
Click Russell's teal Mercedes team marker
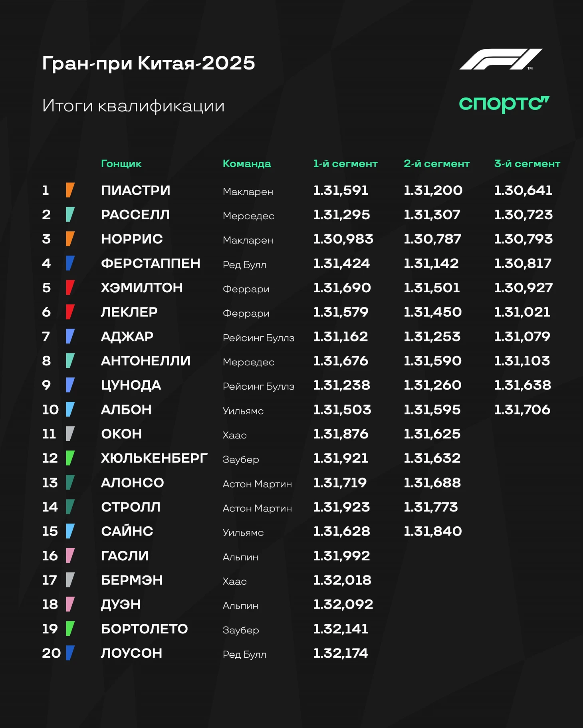(x=70, y=214)
